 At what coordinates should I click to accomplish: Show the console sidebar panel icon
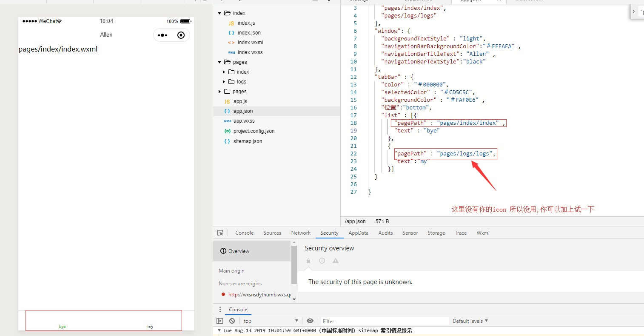coord(220,321)
